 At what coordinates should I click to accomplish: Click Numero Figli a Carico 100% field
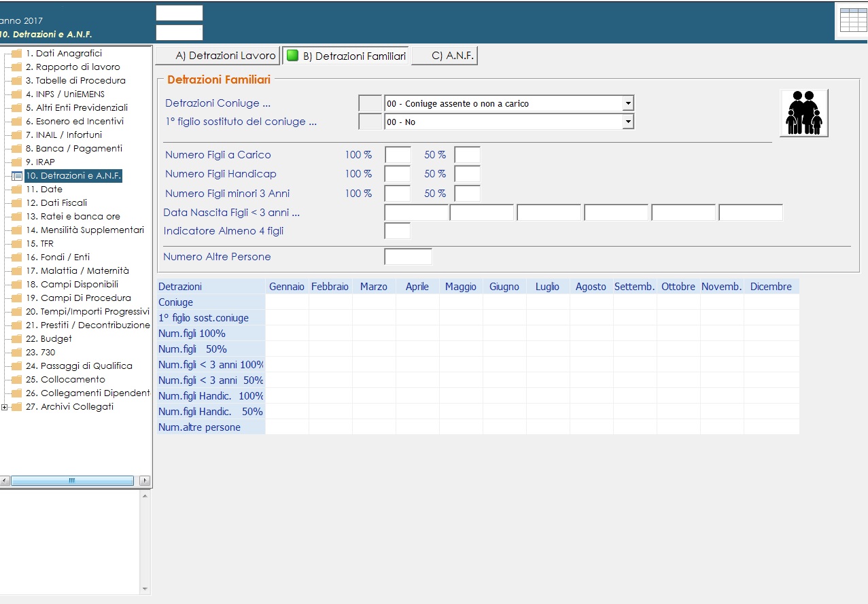click(x=398, y=155)
